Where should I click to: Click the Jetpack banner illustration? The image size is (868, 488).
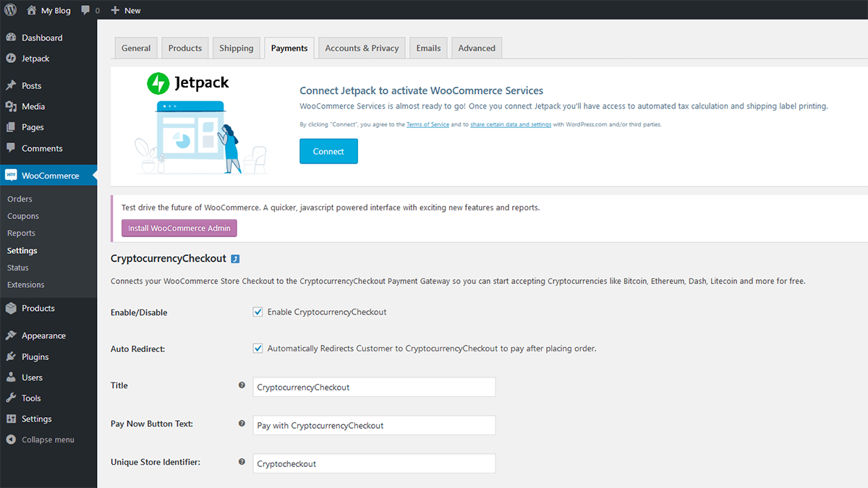pos(200,137)
